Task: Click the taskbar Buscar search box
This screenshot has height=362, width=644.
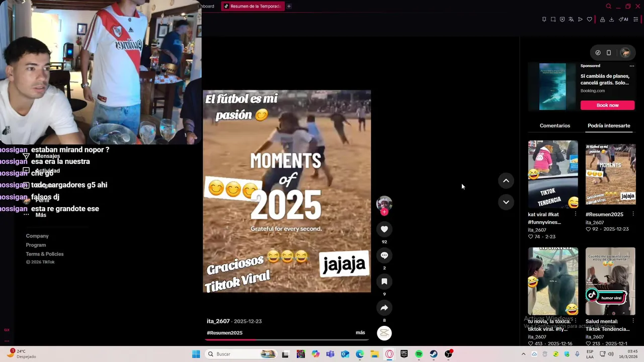Action: click(242, 354)
